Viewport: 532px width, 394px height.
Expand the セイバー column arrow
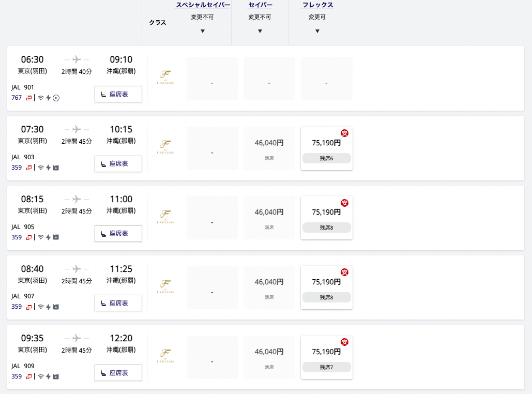pos(260,31)
